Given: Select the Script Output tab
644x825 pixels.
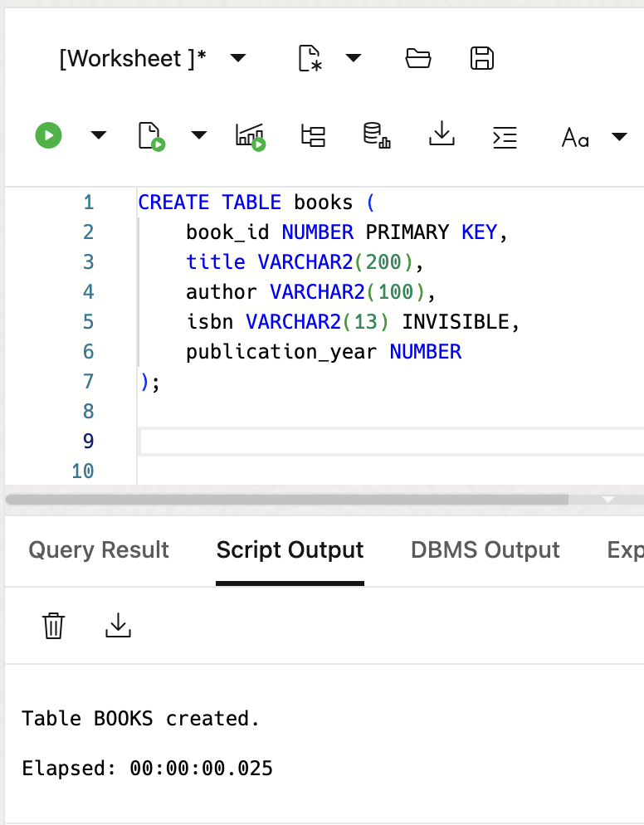Looking at the screenshot, I should click(x=290, y=549).
